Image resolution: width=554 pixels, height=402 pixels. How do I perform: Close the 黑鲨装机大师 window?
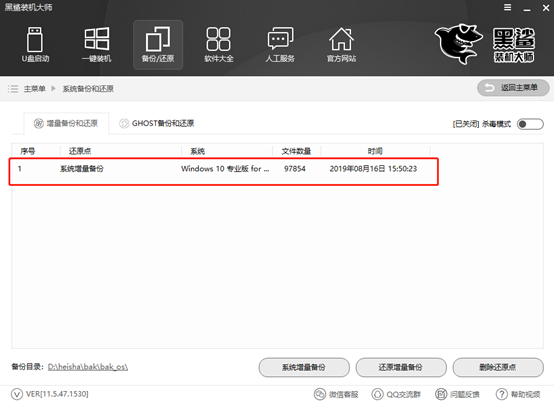pos(546,8)
